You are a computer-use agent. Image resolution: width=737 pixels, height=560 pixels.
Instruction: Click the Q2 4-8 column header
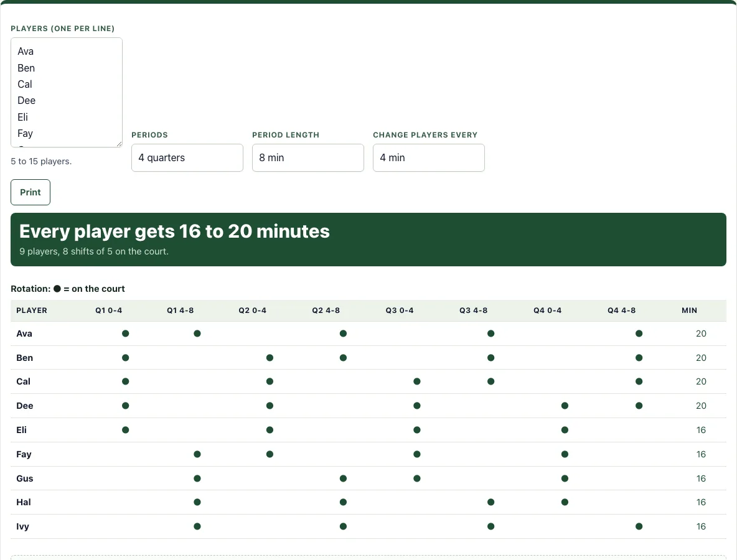pyautogui.click(x=326, y=310)
